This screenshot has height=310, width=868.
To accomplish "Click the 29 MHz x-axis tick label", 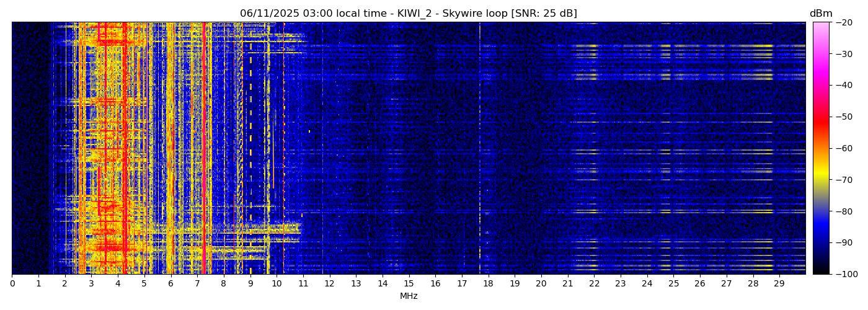I will coord(779,283).
